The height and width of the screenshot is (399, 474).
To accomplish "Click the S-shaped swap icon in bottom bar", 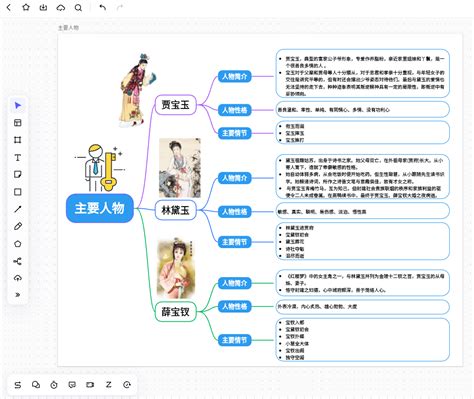I will coord(18,385).
